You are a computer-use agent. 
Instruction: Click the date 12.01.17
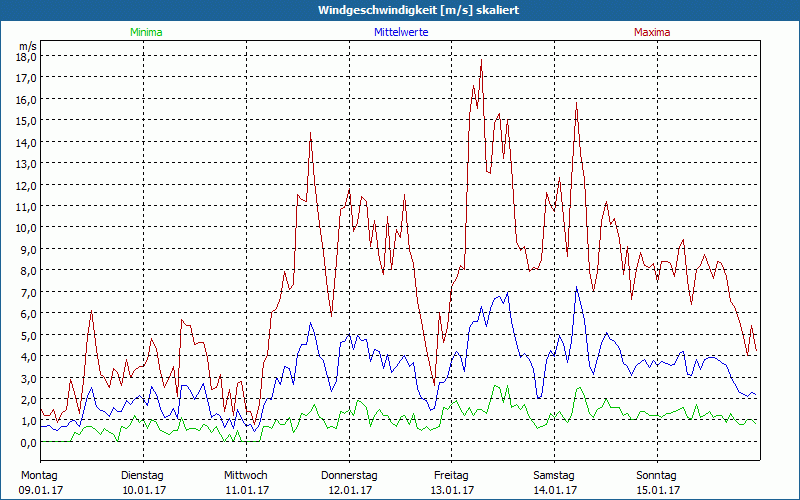(349, 490)
